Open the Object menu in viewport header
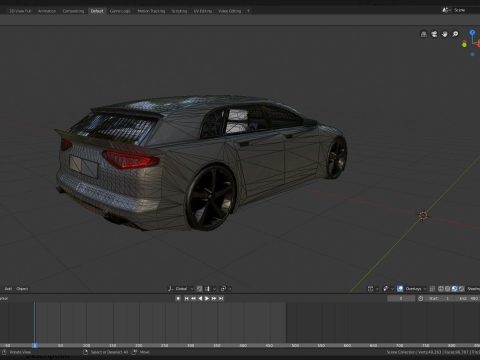The image size is (480, 360). (x=22, y=289)
